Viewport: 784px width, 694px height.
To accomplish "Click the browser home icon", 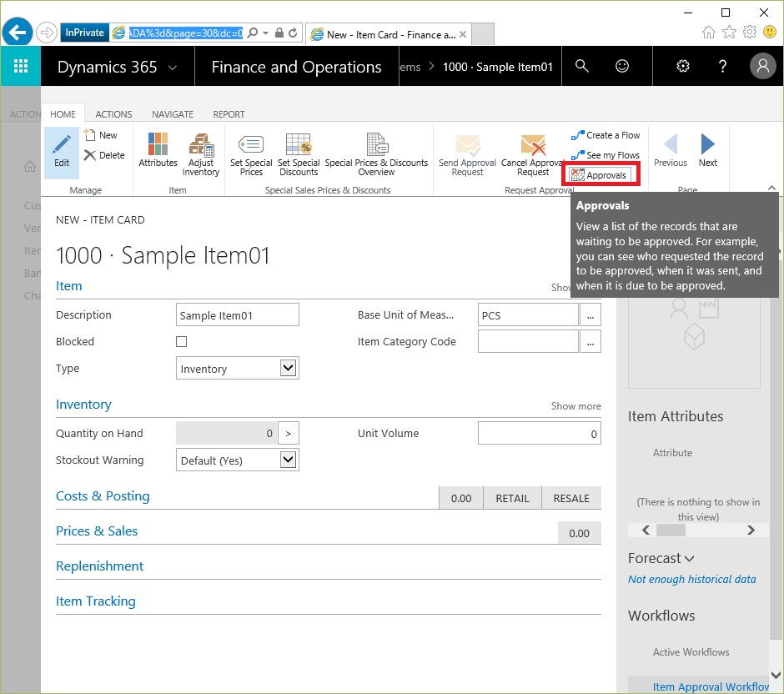I will [x=708, y=33].
